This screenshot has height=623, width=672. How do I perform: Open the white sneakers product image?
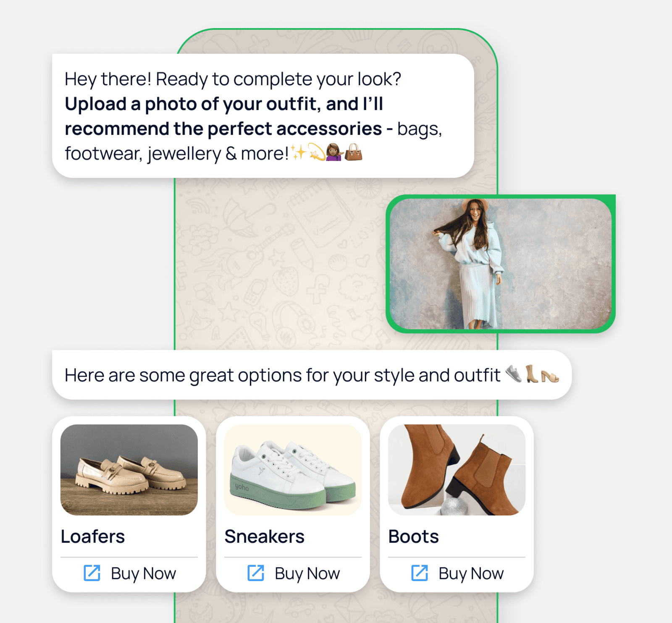[293, 470]
